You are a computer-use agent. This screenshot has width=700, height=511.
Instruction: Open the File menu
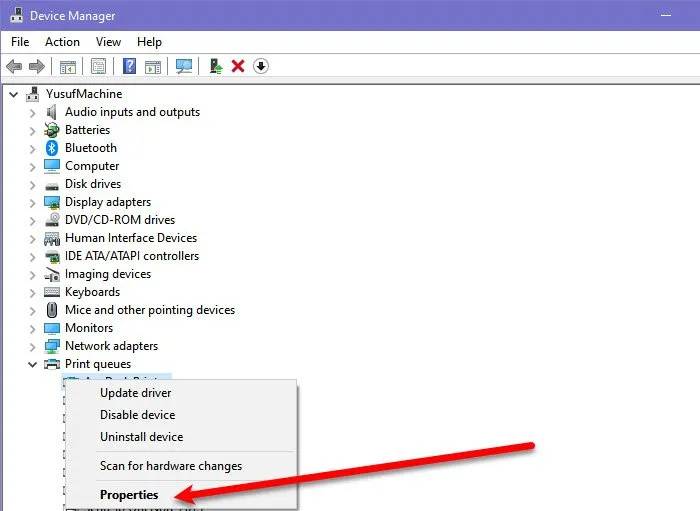(20, 42)
